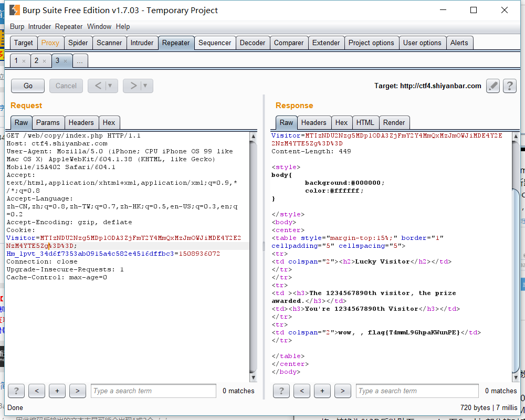The image size is (525, 420).
Task: Open the Repeater help question mark icon
Action: click(509, 86)
